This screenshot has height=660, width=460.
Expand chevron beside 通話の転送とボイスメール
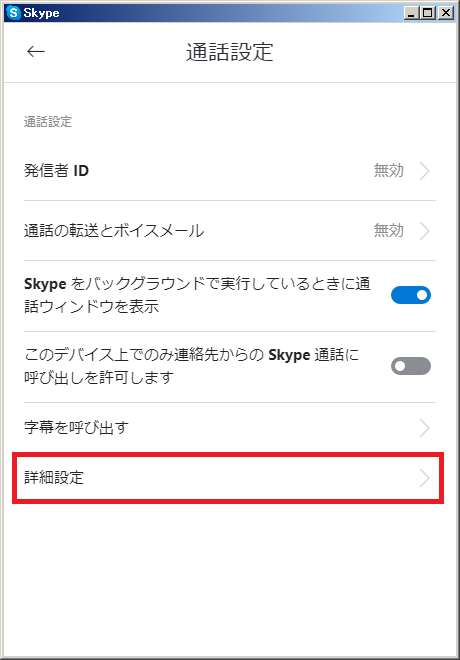coord(425,231)
